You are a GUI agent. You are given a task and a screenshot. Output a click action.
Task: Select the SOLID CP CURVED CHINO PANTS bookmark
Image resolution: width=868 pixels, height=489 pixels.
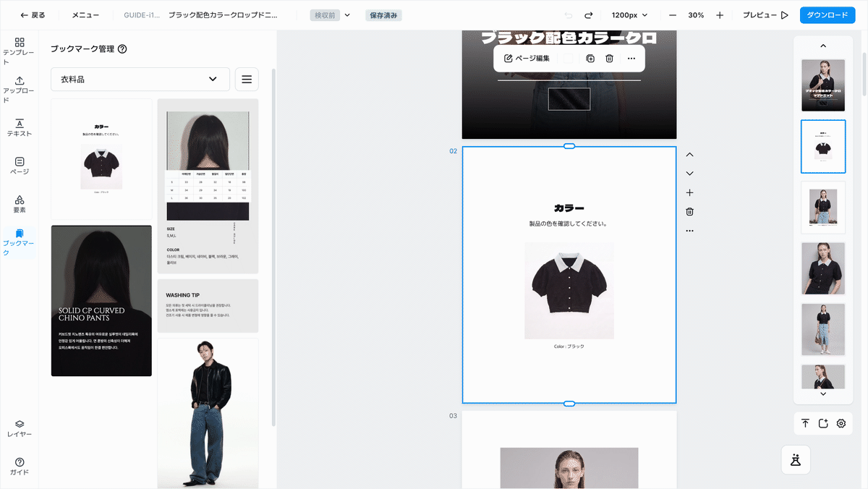click(101, 301)
